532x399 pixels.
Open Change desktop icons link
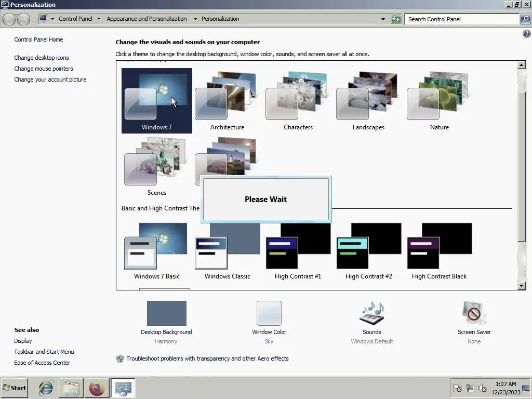pos(42,58)
